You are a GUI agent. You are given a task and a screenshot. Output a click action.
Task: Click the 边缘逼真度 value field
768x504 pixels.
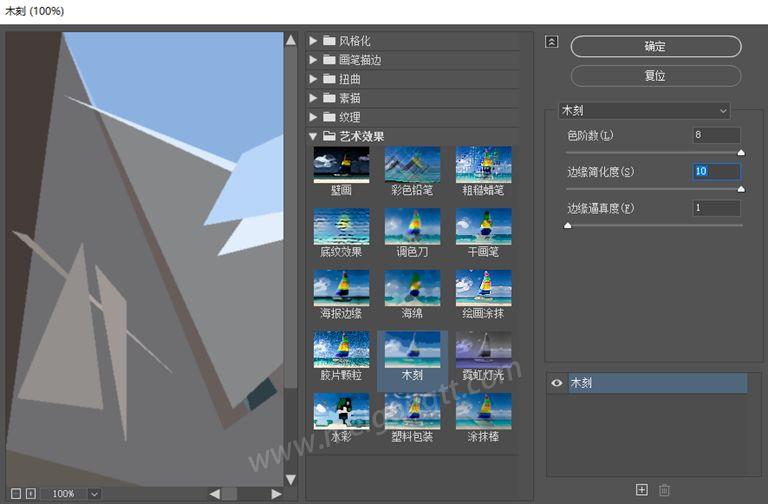[716, 208]
